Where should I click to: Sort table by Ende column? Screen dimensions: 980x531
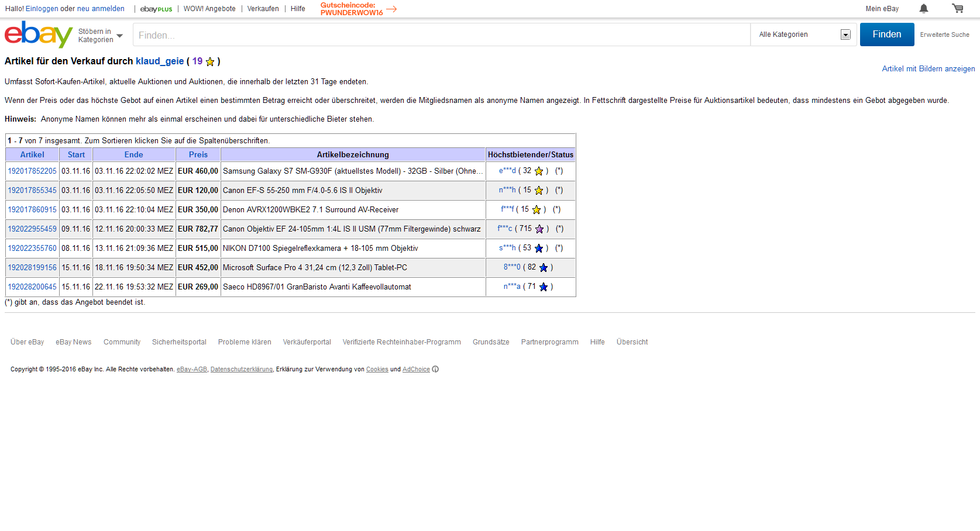point(133,154)
